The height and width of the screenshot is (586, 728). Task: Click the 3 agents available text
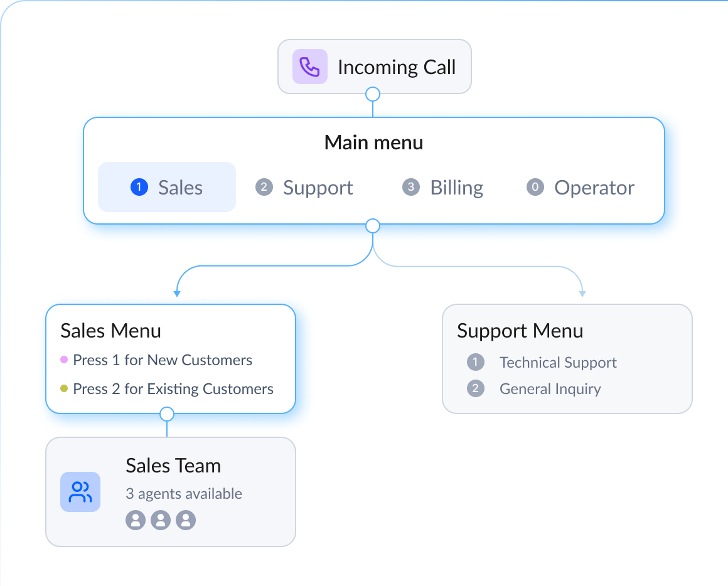pos(184,494)
